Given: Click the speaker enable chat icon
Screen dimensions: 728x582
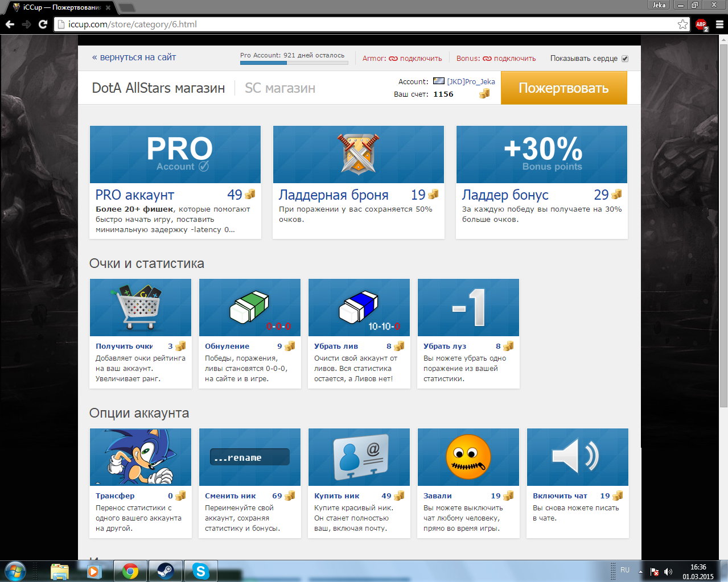Looking at the screenshot, I should 578,457.
